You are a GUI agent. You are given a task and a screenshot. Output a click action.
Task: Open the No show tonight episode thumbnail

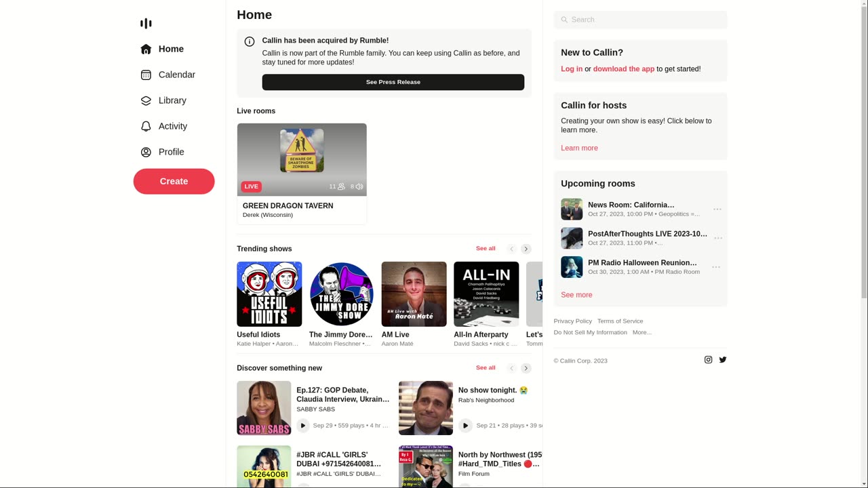click(426, 408)
